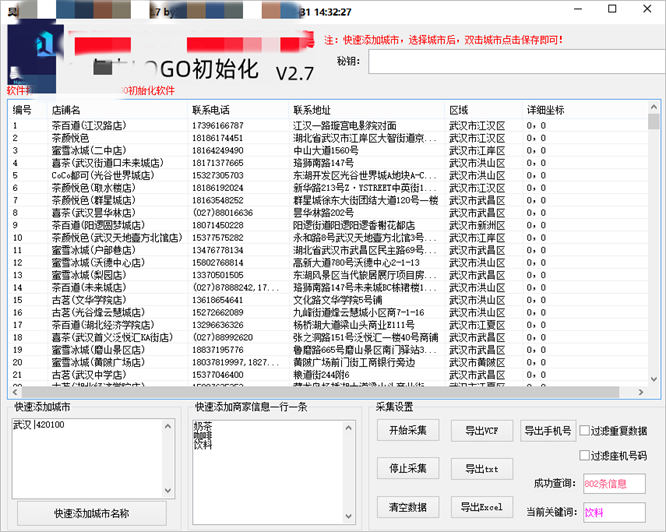Click phone number (027)88016636

click(x=223, y=213)
